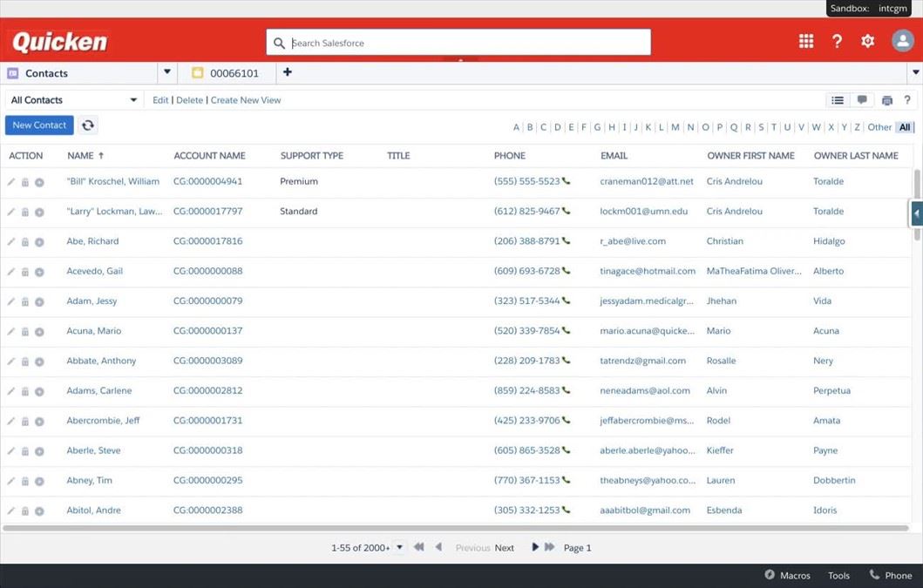Toggle the chatter feed view button
This screenshot has width=923, height=588.
(862, 100)
